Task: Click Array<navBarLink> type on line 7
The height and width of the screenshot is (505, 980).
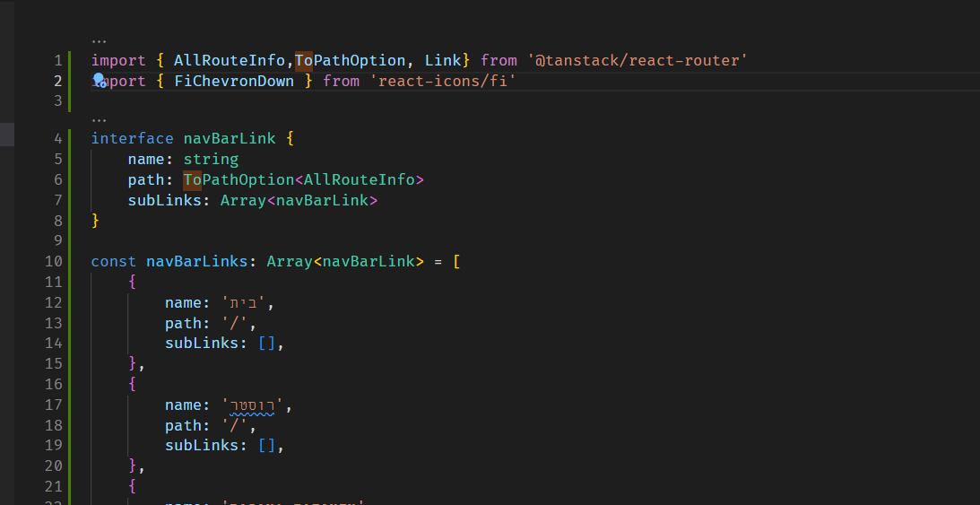Action: pos(299,201)
